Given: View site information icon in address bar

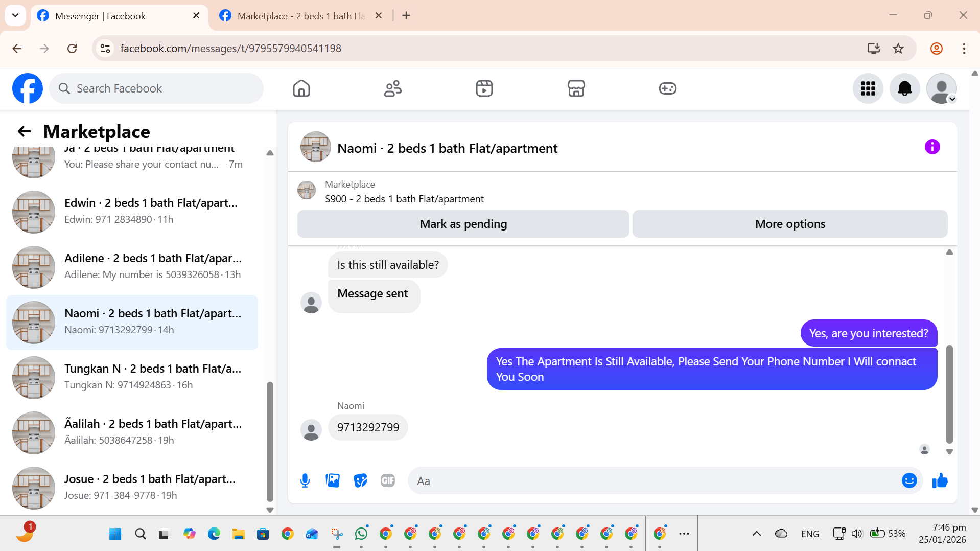Looking at the screenshot, I should coord(105,49).
